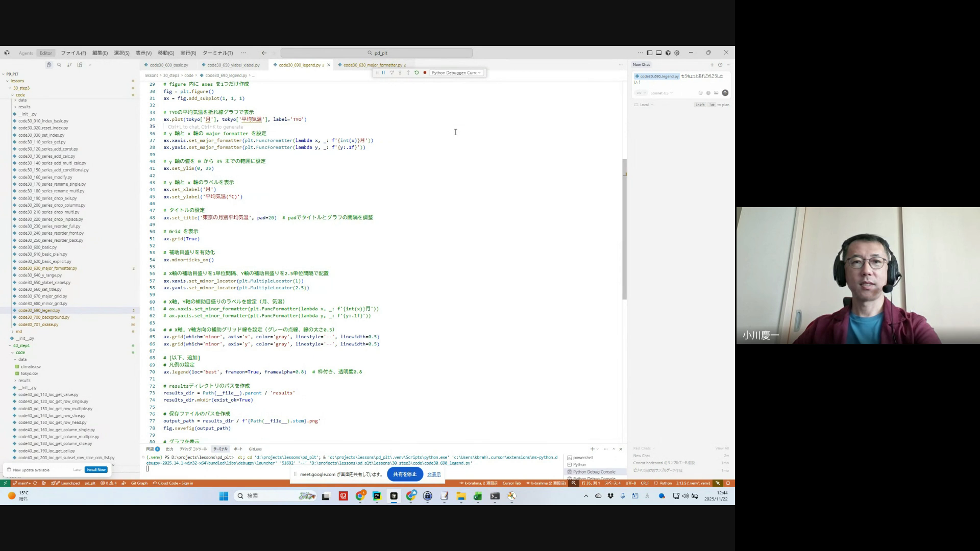Switch to Agents mode
This screenshot has width=980, height=551.
point(26,53)
